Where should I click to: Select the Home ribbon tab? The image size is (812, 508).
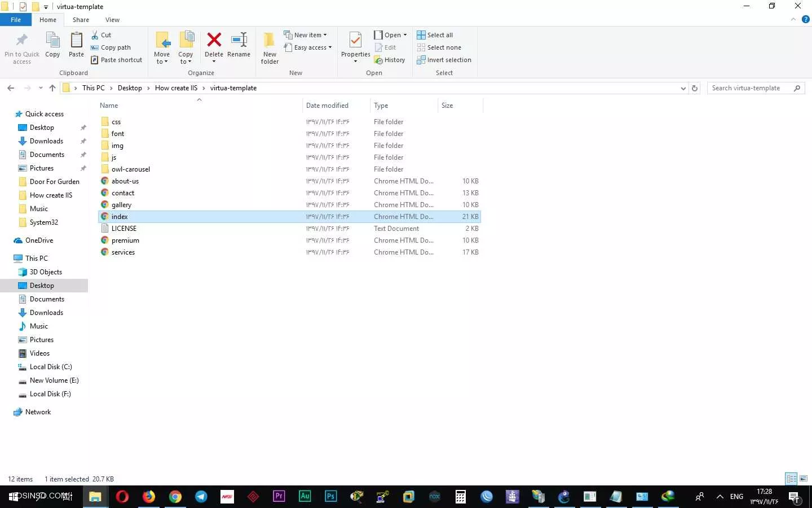pyautogui.click(x=48, y=20)
